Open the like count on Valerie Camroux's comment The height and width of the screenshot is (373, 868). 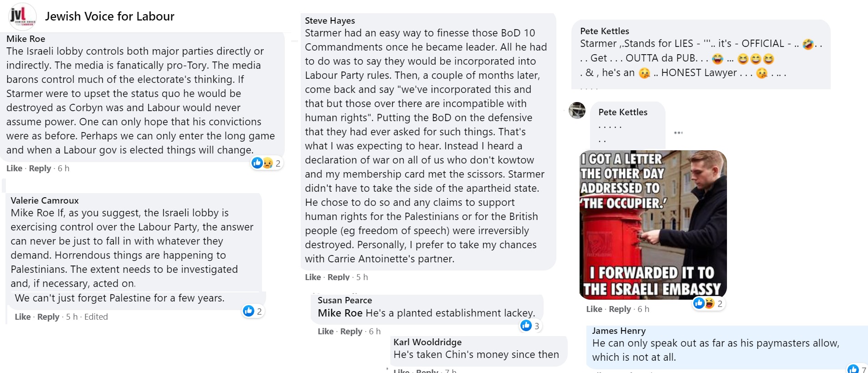pyautogui.click(x=253, y=311)
